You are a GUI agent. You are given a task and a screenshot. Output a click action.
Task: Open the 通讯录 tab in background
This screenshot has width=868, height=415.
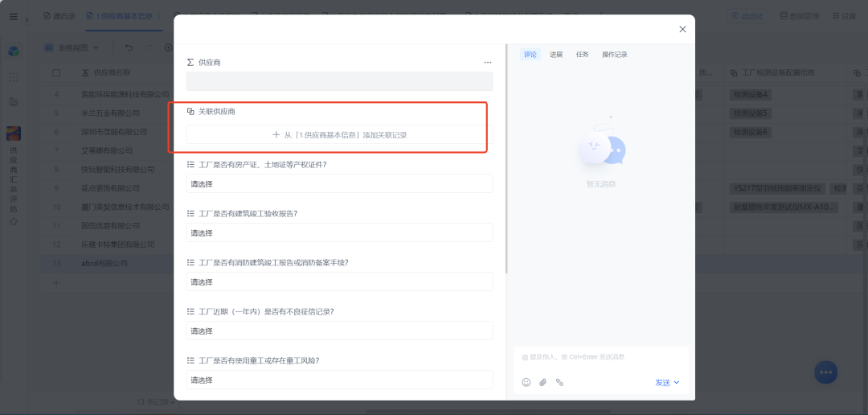coord(59,16)
